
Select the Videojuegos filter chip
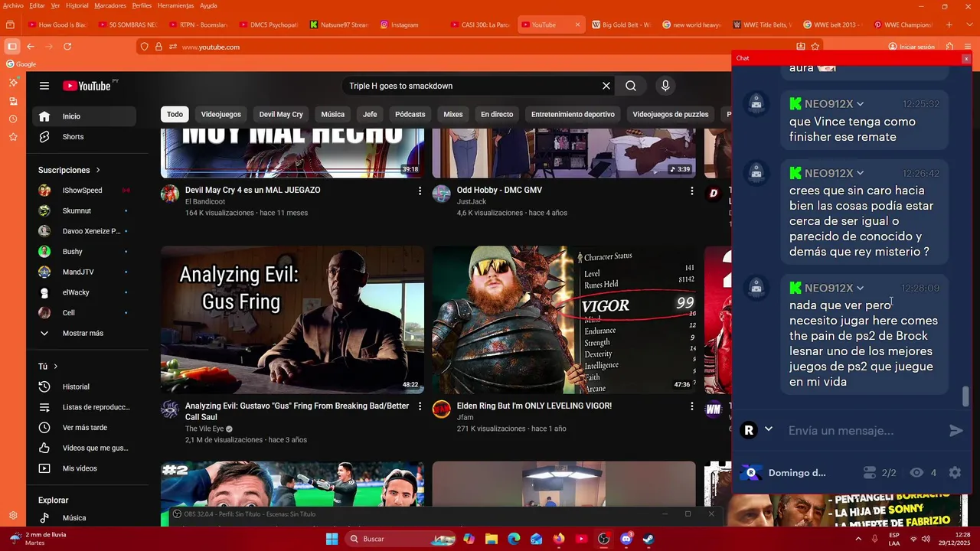(x=221, y=114)
